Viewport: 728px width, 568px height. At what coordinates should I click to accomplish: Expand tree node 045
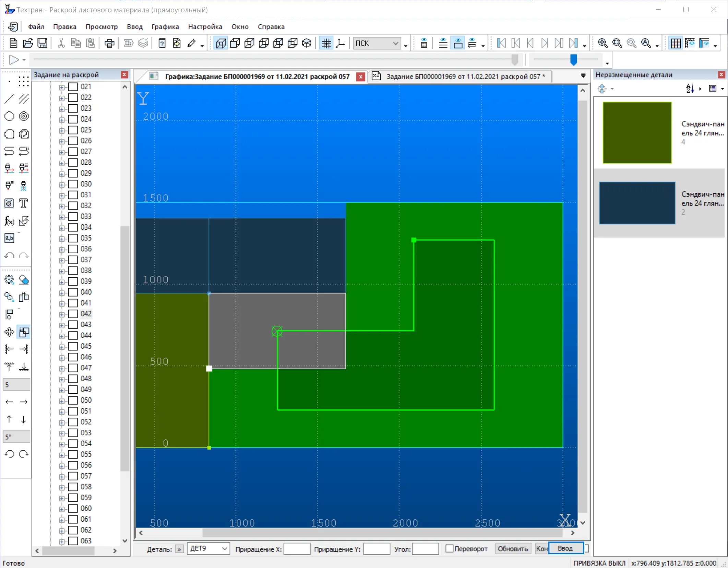pyautogui.click(x=61, y=347)
